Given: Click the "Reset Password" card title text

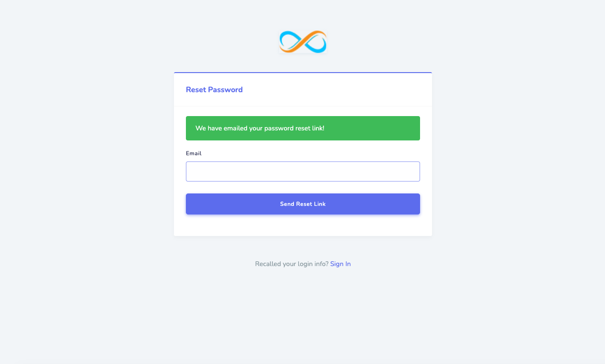Looking at the screenshot, I should pyautogui.click(x=214, y=90).
